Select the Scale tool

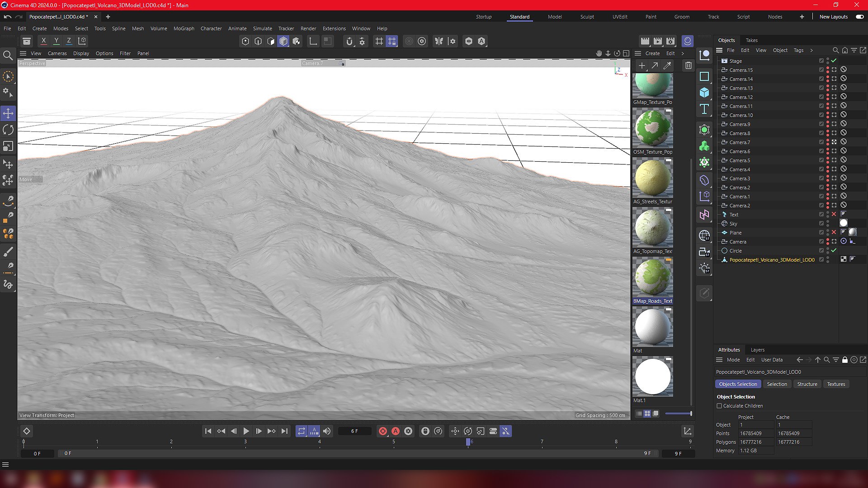tap(8, 146)
